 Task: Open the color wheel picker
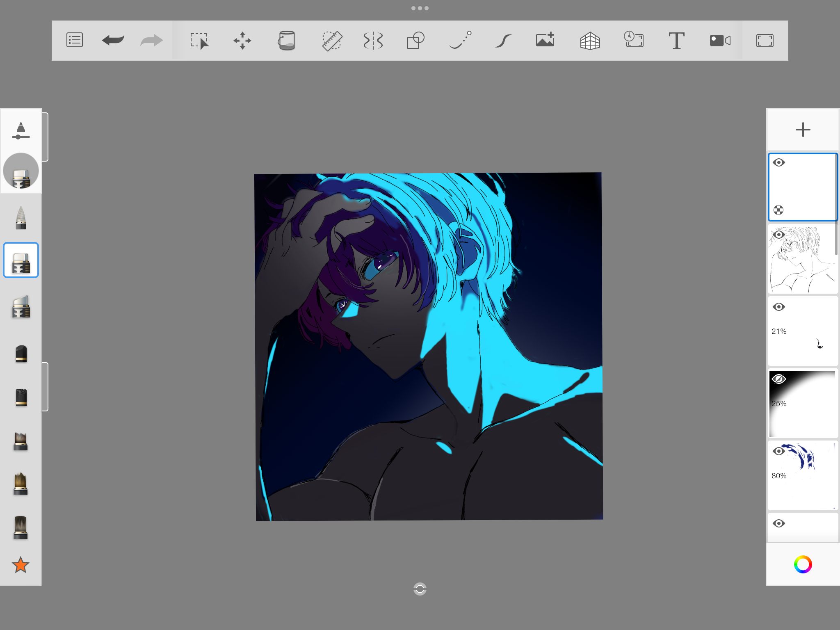pyautogui.click(x=803, y=564)
